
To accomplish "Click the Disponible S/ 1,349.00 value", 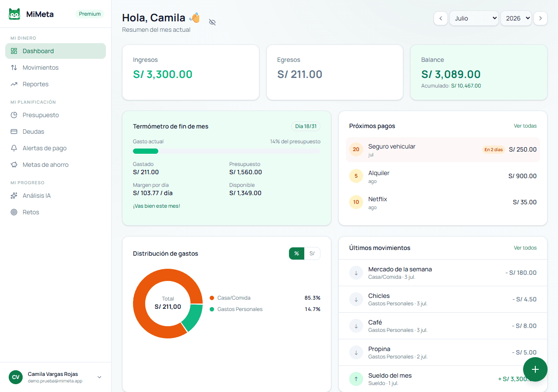I will 245,193.
